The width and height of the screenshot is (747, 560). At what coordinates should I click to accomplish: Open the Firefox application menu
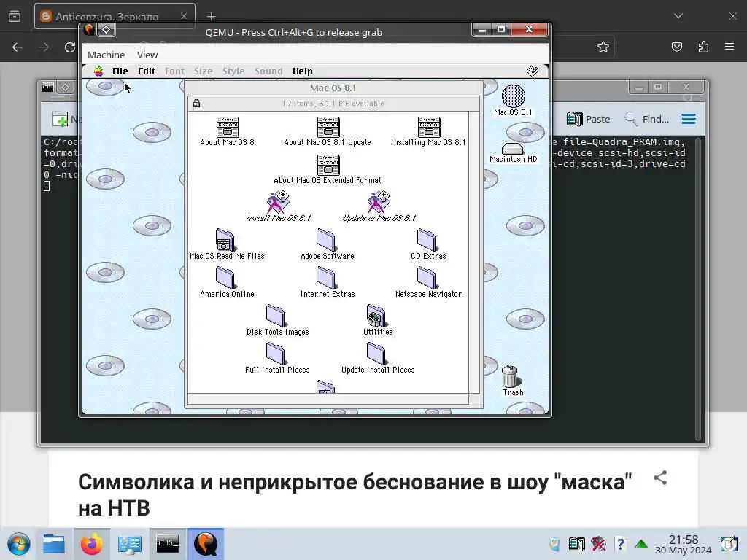[x=729, y=47]
